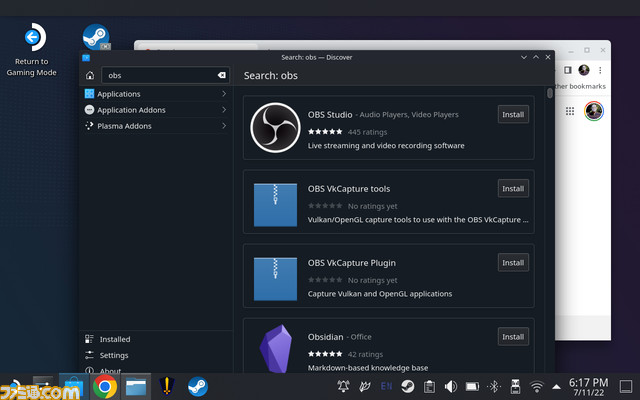Image resolution: width=640 pixels, height=400 pixels.
Task: Click the Discover window title bar app icon
Action: 86,58
